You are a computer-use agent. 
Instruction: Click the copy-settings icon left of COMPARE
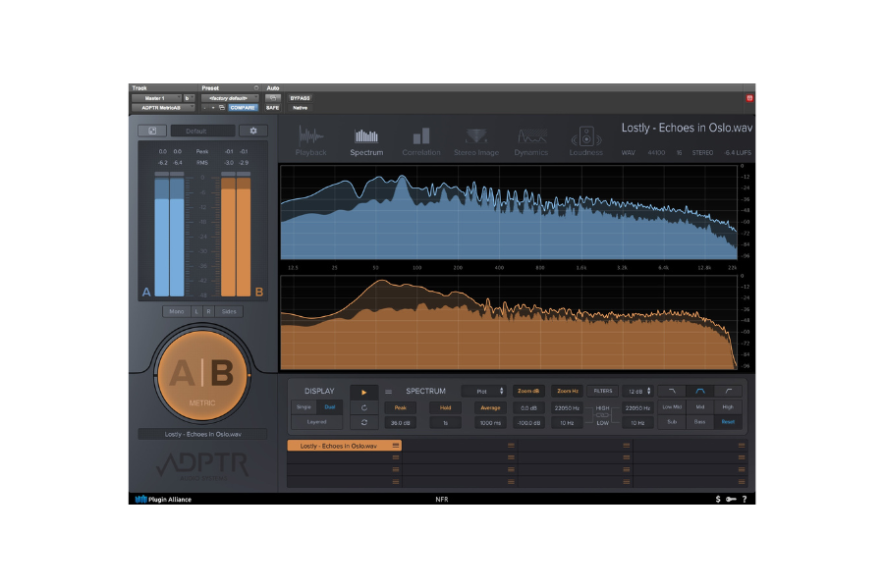(x=222, y=108)
